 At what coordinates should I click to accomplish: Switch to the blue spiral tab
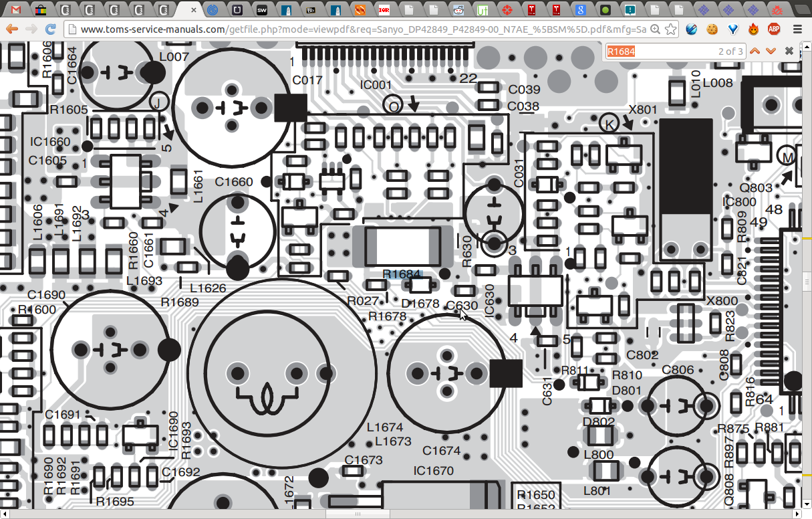pos(213,10)
